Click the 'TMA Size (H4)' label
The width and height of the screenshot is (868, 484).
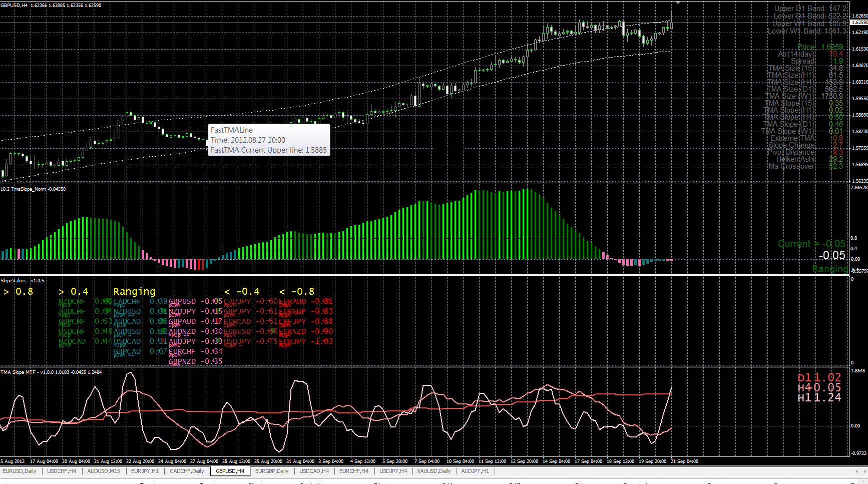click(x=791, y=82)
